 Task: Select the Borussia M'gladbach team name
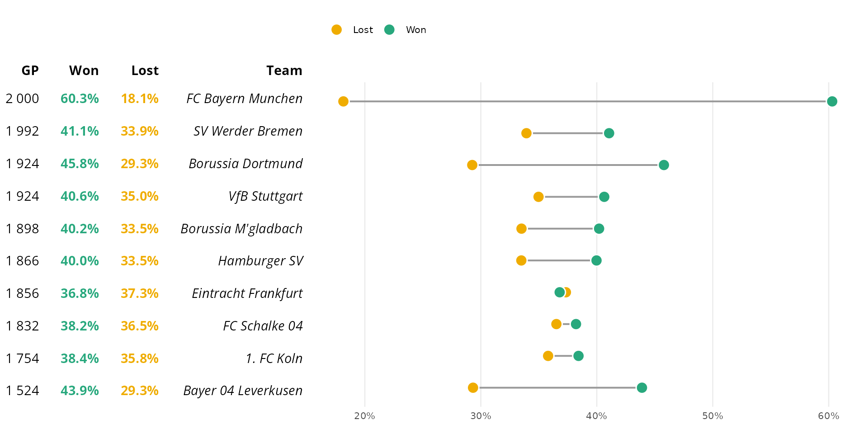point(241,229)
